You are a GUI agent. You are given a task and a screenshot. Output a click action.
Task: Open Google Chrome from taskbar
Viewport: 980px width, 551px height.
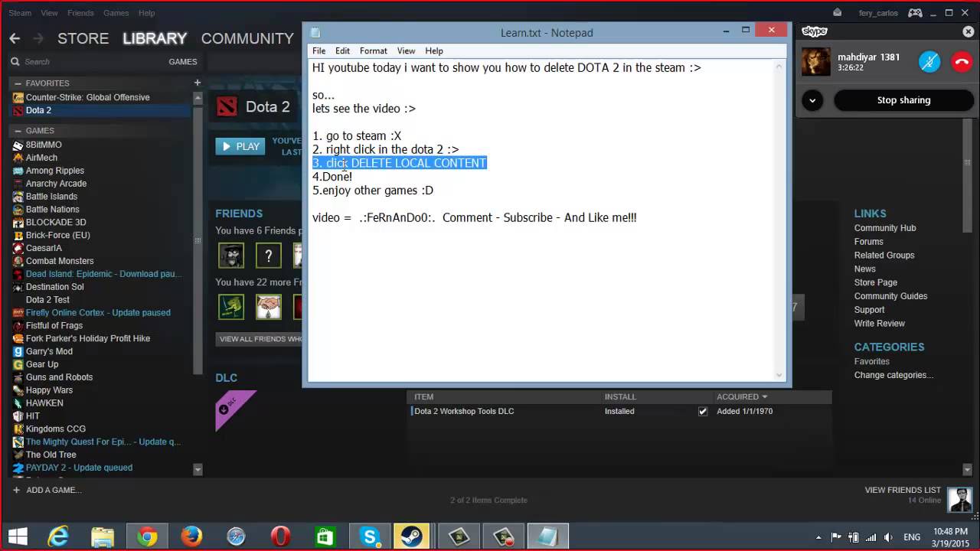(147, 537)
